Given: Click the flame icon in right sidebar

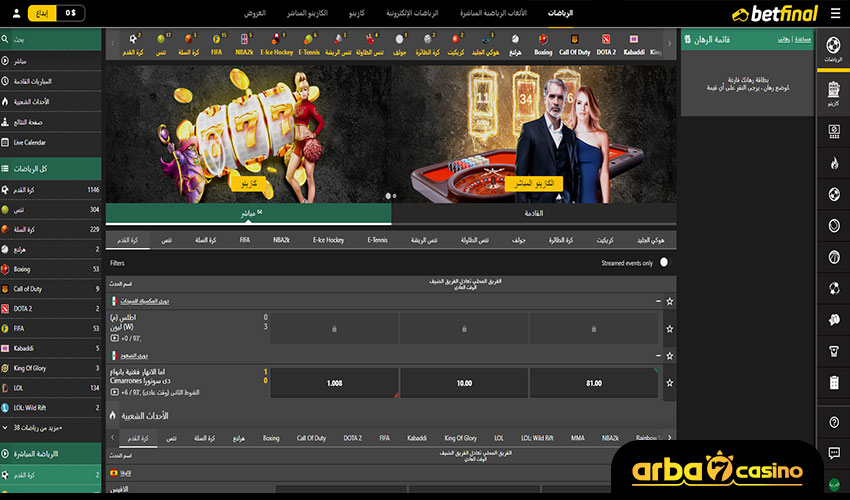Looking at the screenshot, I should (x=834, y=162).
